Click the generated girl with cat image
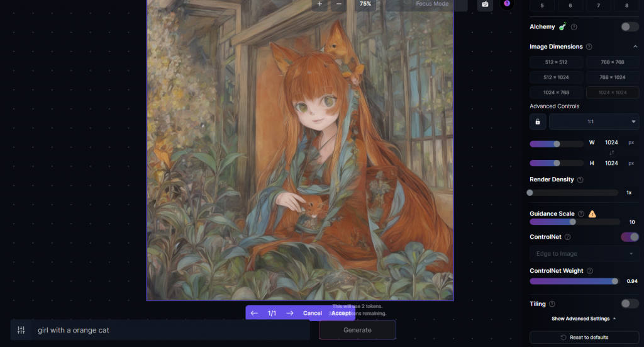 [x=300, y=150]
